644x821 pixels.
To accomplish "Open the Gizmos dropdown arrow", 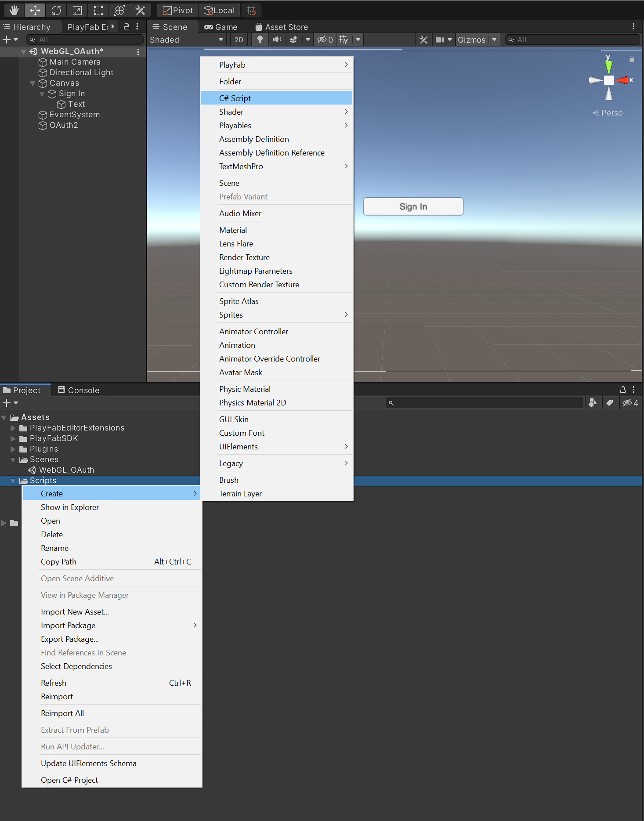I will (x=494, y=40).
